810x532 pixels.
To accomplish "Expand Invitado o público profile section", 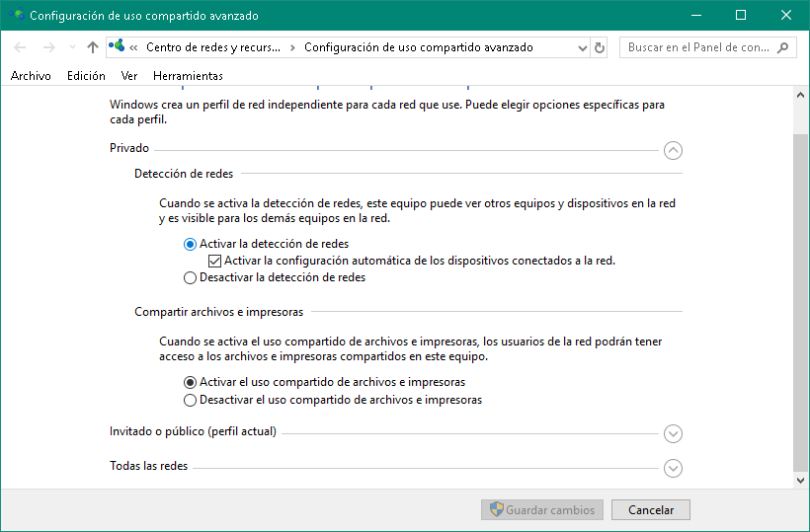I will click(x=673, y=433).
